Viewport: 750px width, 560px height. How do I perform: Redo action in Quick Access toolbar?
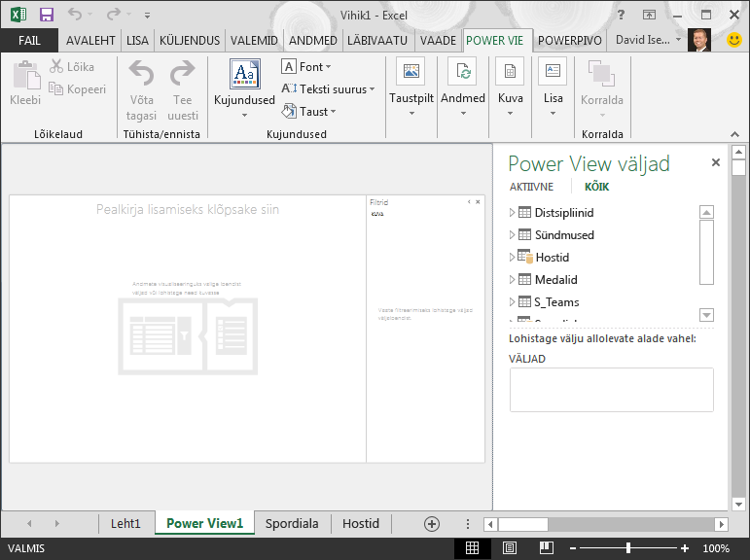point(114,15)
